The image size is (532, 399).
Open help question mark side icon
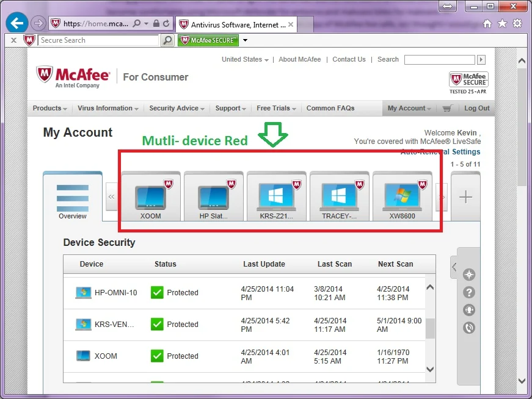click(469, 292)
